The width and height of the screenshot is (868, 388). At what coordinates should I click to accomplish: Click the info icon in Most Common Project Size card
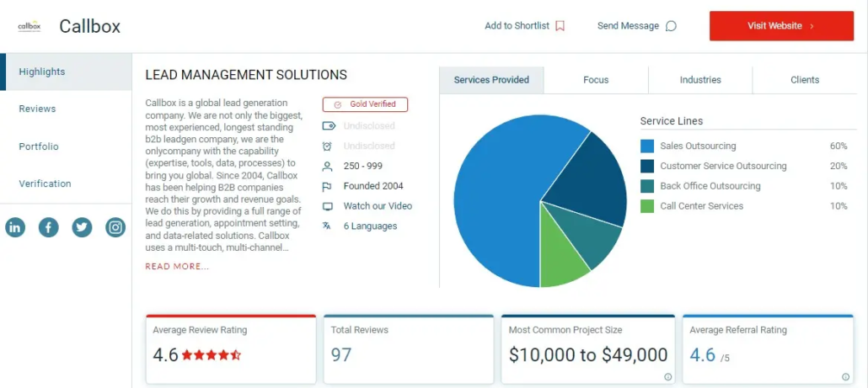[x=667, y=377]
